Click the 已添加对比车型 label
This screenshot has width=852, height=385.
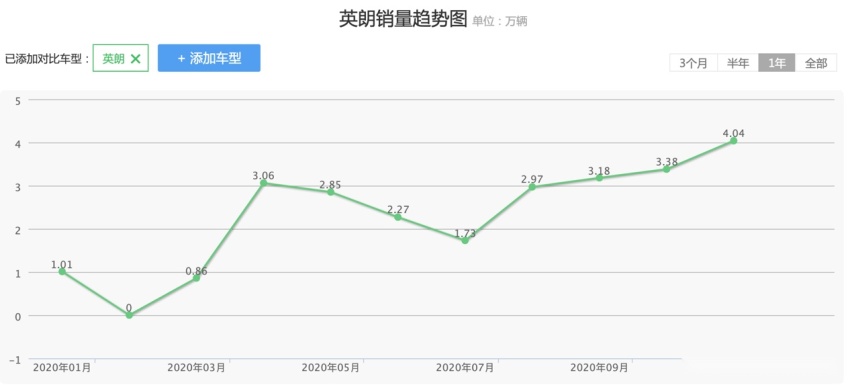(x=47, y=59)
